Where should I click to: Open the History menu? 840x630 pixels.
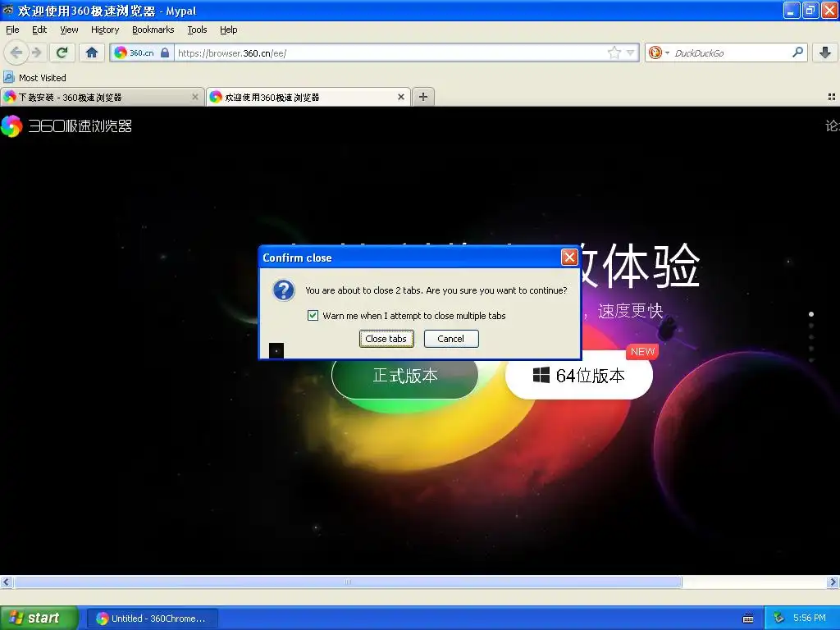point(105,30)
